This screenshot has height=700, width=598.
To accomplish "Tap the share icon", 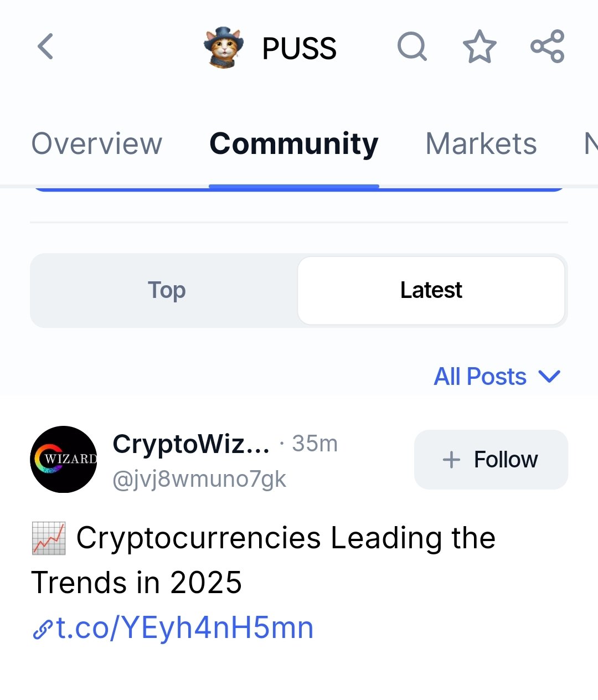I will pyautogui.click(x=548, y=47).
